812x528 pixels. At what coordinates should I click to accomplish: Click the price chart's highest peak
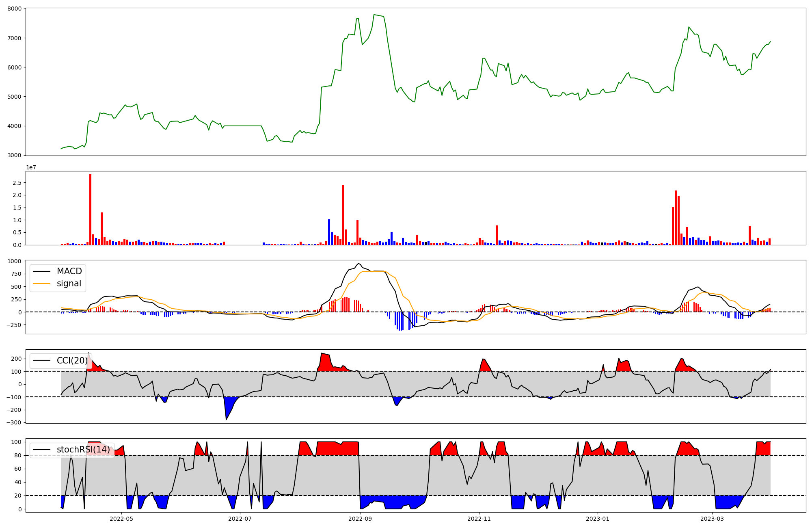click(374, 15)
